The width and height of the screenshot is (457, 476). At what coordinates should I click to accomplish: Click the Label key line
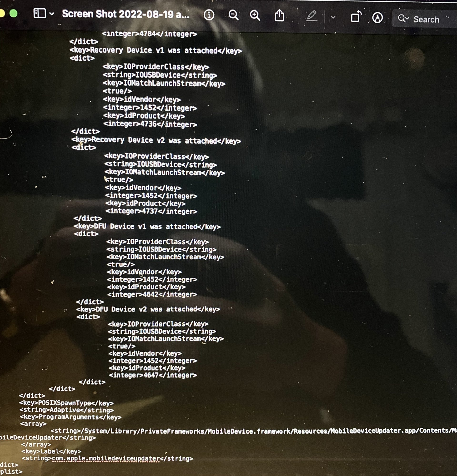coord(51,451)
